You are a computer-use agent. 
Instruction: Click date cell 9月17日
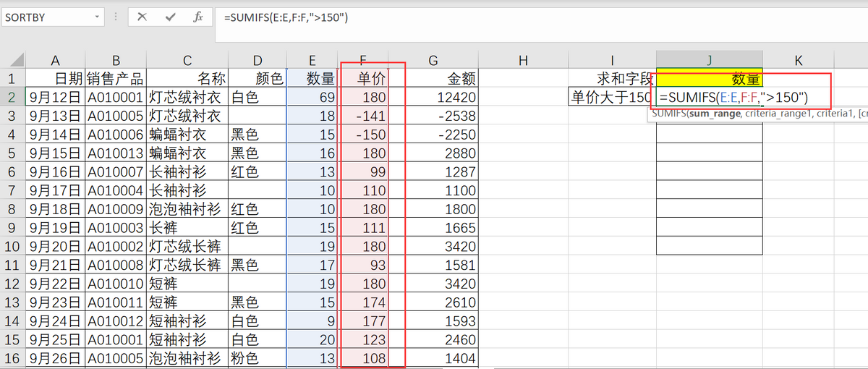tap(55, 190)
